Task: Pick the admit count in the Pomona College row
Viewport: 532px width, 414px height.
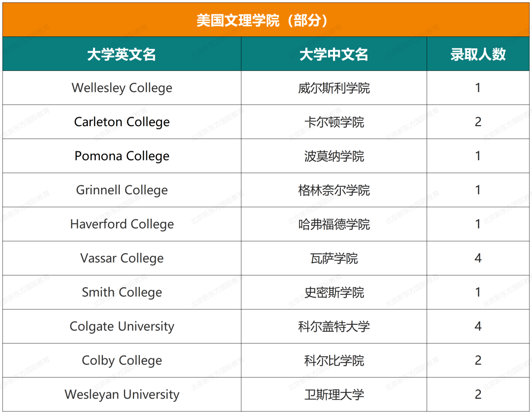Action: pos(478,156)
